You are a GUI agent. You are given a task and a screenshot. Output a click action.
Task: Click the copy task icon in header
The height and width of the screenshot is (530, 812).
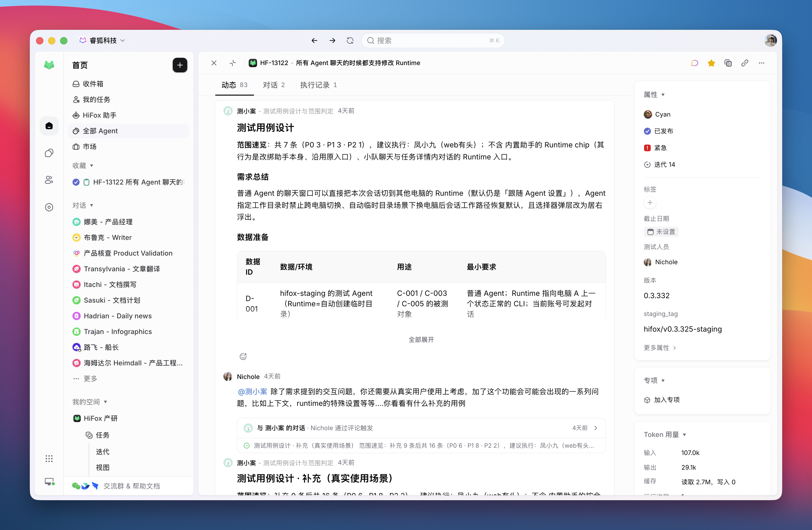point(728,63)
